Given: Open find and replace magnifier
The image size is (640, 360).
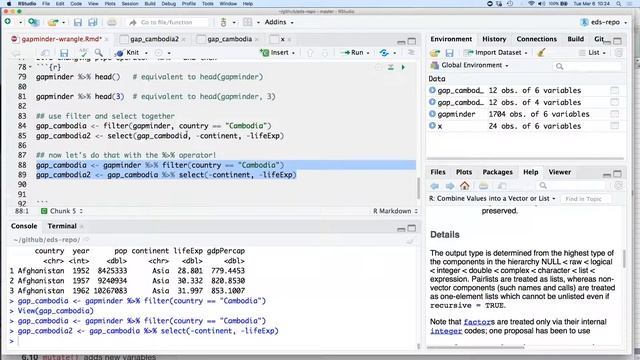Looking at the screenshot, I should click(99, 52).
